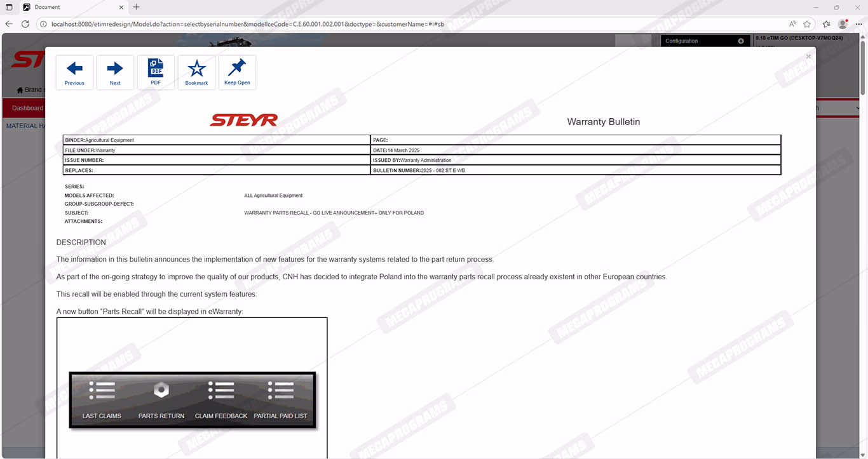Screen dimensions: 868x459
Task: Pin document with Keep Open
Action: tap(237, 72)
